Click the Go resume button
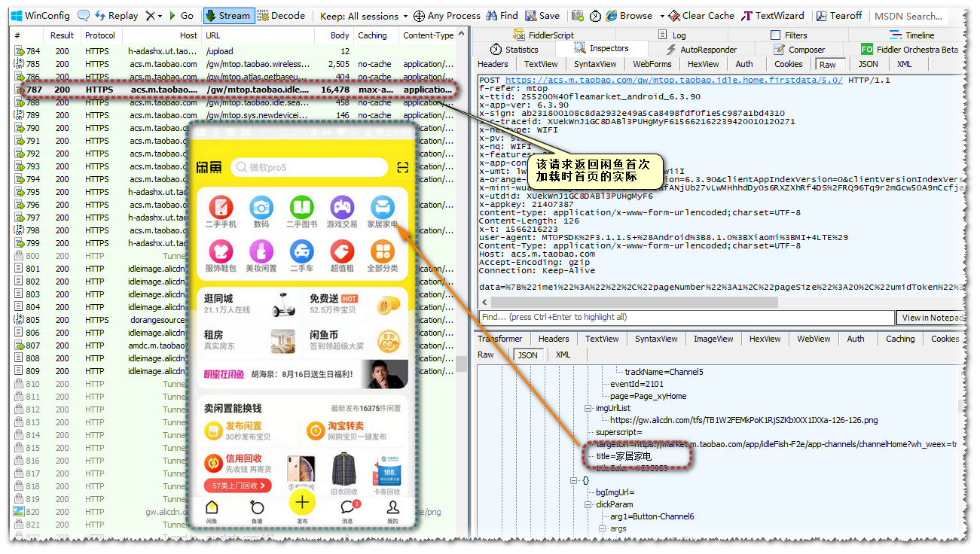The height and width of the screenshot is (554, 980). pyautogui.click(x=182, y=15)
